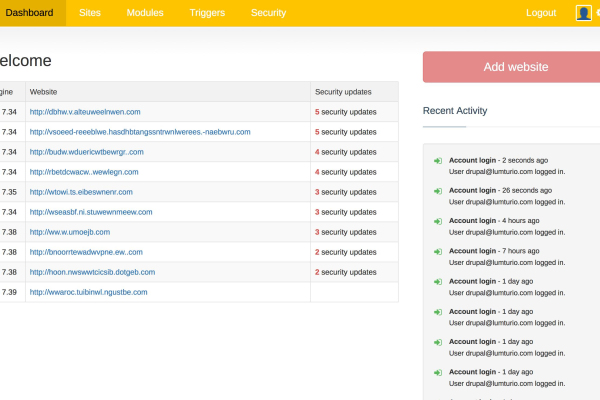Open the rbetdcwacw..wewlegn.com link

pos(84,172)
